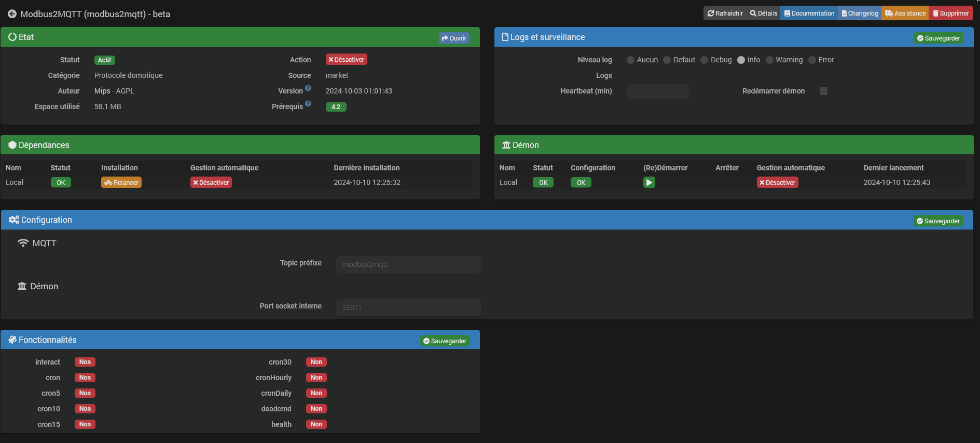
Task: Click the Assistance button
Action: [905, 14]
